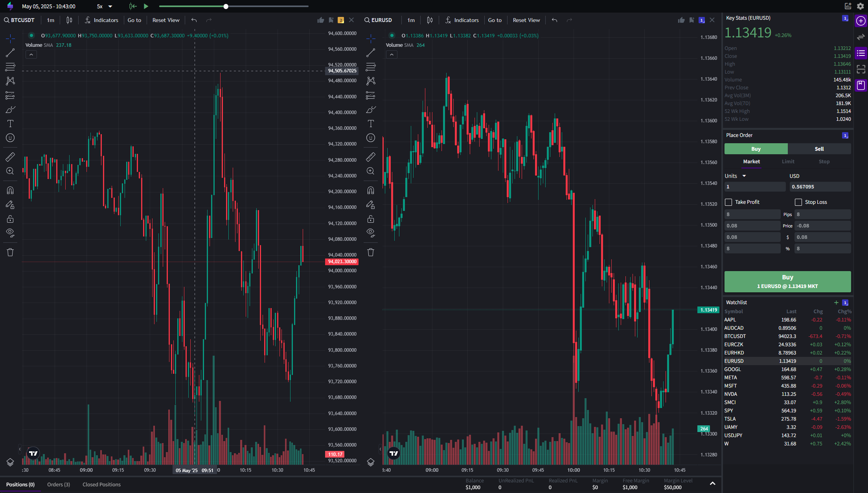Select Sell tab in Place Order
This screenshot has height=493, width=868.
click(819, 149)
